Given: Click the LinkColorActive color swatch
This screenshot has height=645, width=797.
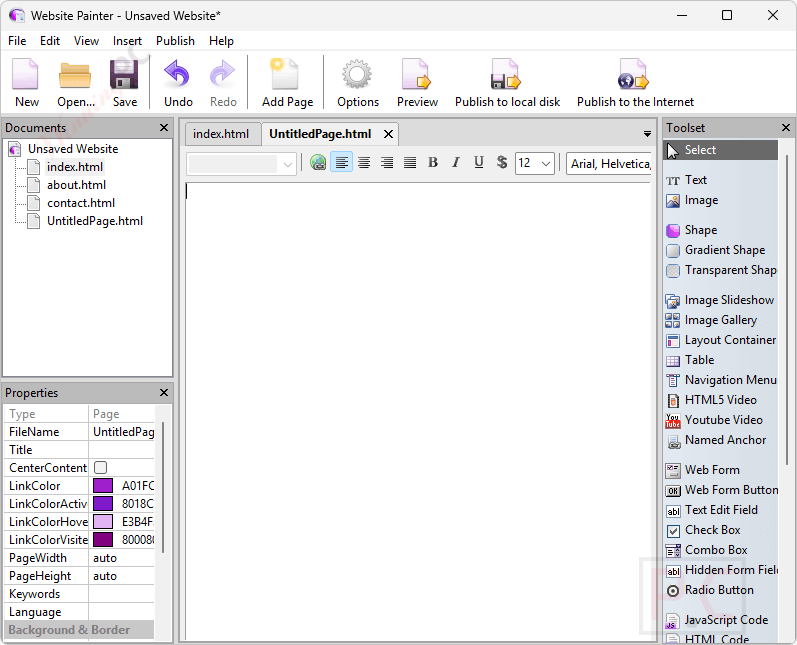Looking at the screenshot, I should (x=103, y=504).
